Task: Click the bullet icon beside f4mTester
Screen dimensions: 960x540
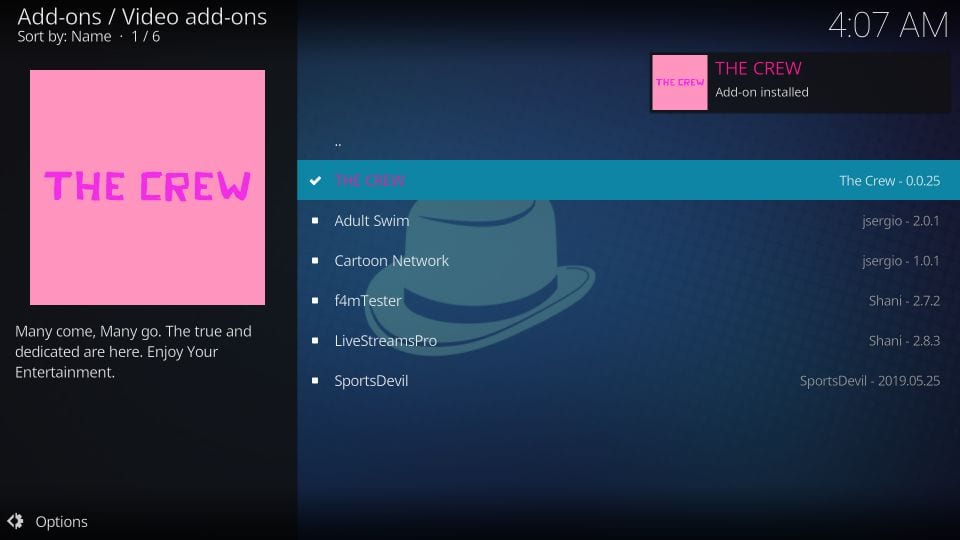Action: tap(315, 301)
